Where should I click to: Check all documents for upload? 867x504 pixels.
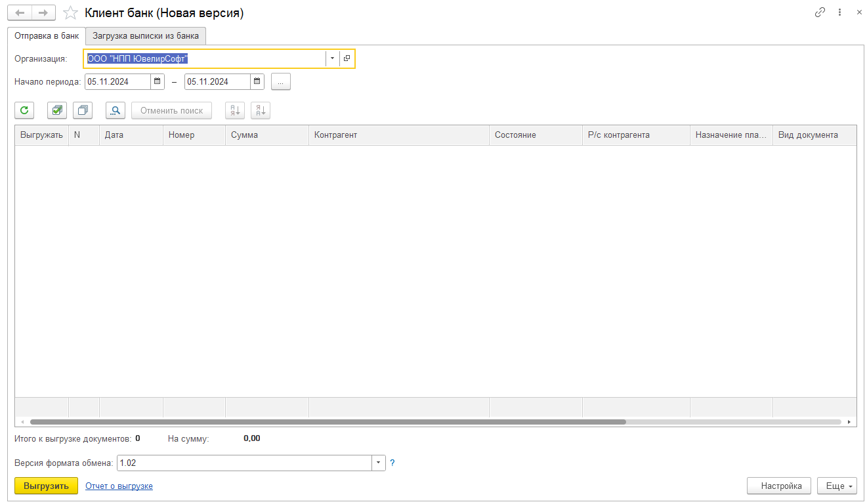tap(57, 110)
